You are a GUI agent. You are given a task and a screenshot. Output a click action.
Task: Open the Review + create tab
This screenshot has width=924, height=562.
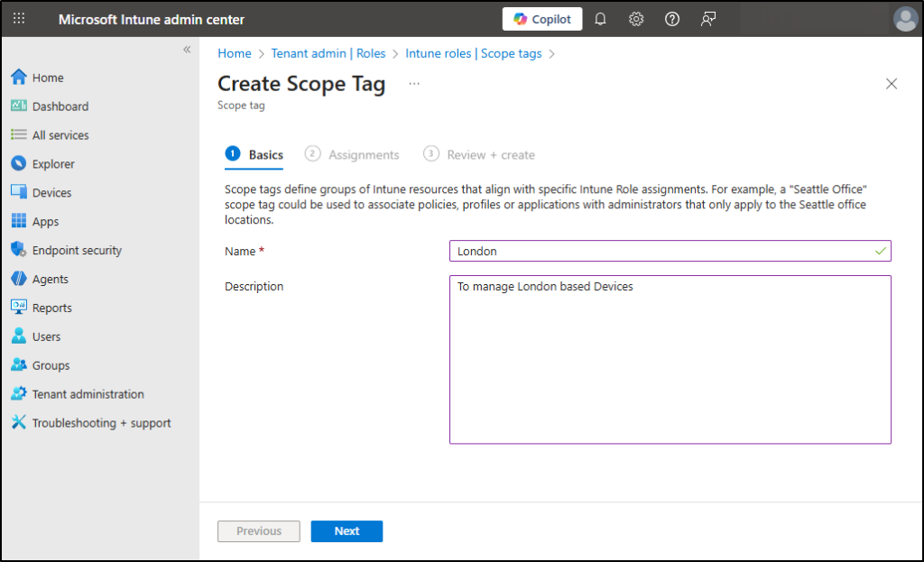(x=488, y=154)
